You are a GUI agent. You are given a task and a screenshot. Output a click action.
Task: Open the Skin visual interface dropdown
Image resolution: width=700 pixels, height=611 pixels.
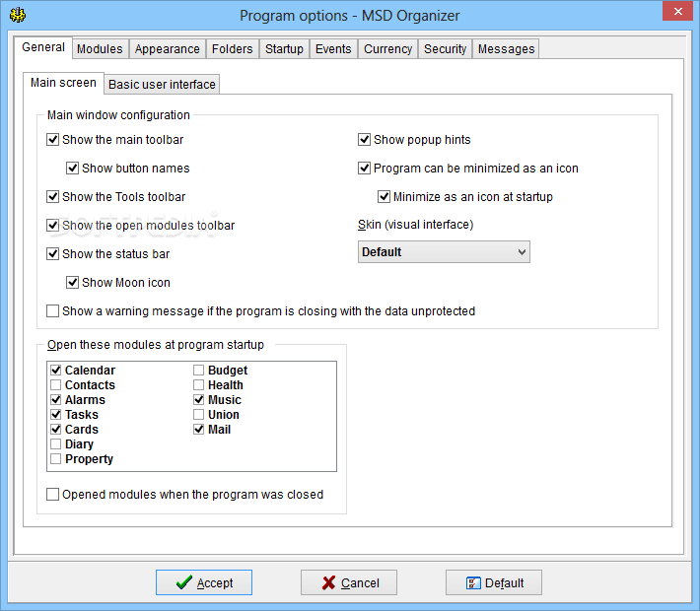pyautogui.click(x=444, y=252)
